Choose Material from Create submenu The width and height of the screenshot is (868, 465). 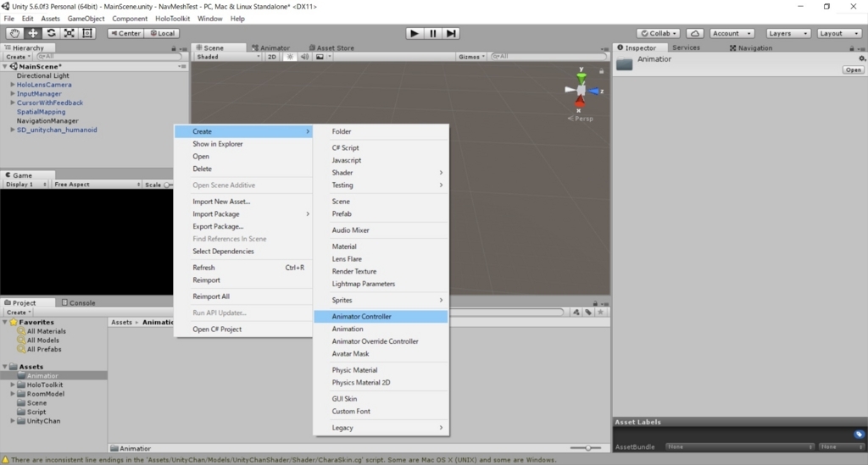coord(381,246)
